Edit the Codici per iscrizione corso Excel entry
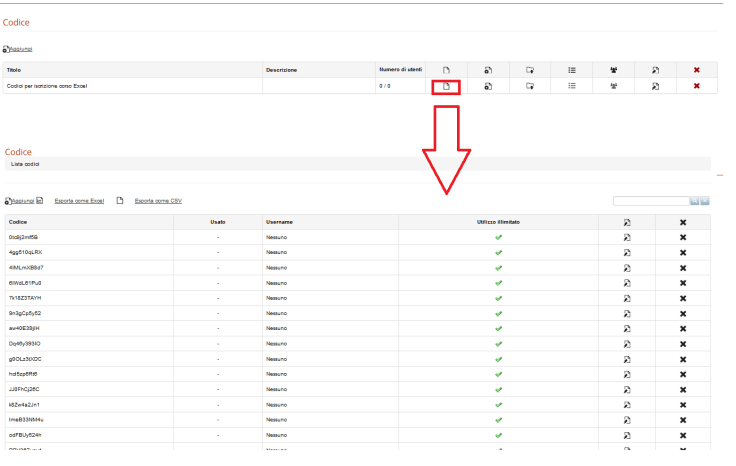This screenshot has width=736, height=466. (x=655, y=87)
